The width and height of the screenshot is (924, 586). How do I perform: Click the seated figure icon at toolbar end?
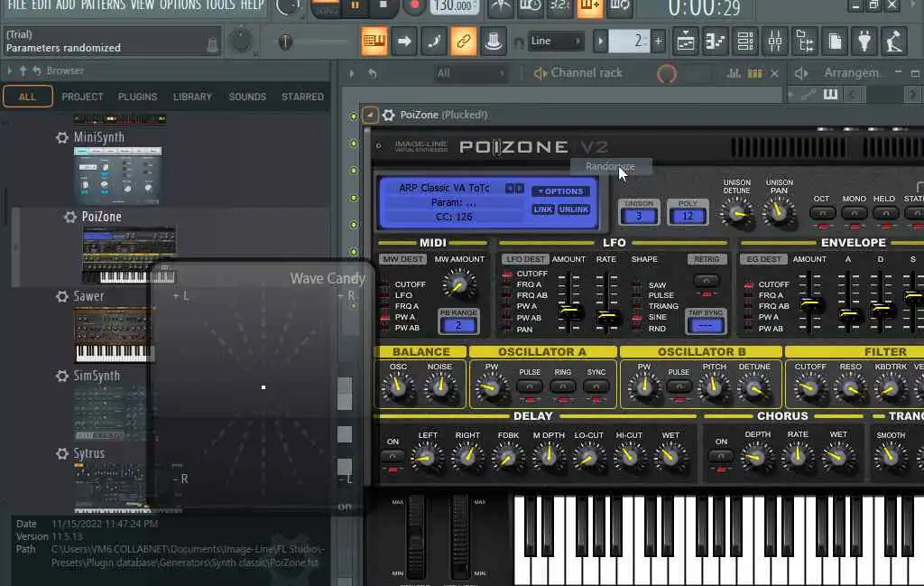pos(894,42)
